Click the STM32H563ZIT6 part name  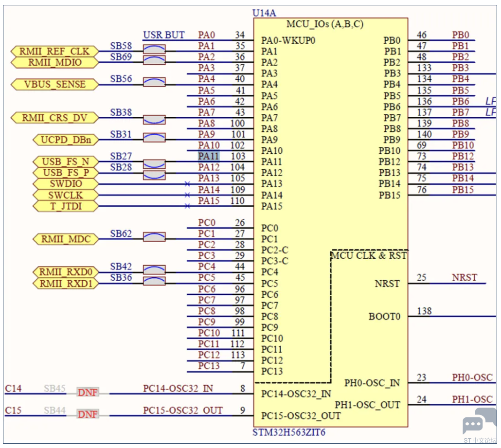pos(289,432)
